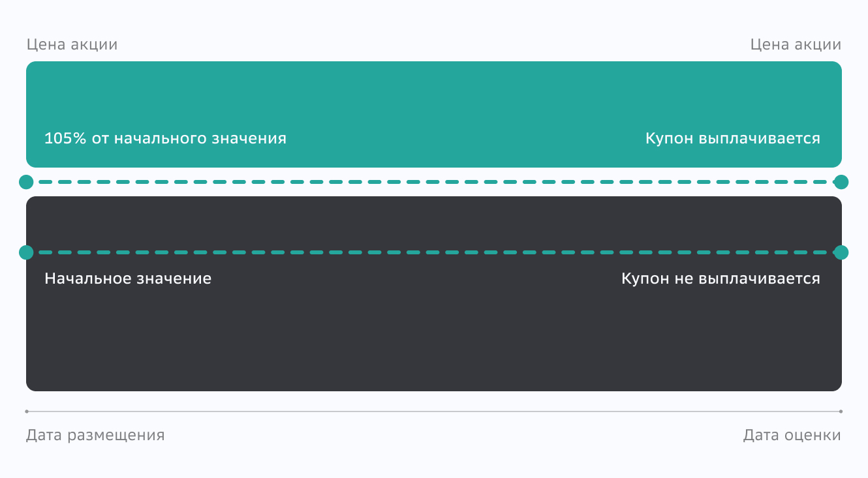Click the dashed 105% threshold line between blocks
This screenshot has width=868, height=478.
pyautogui.click(x=434, y=182)
